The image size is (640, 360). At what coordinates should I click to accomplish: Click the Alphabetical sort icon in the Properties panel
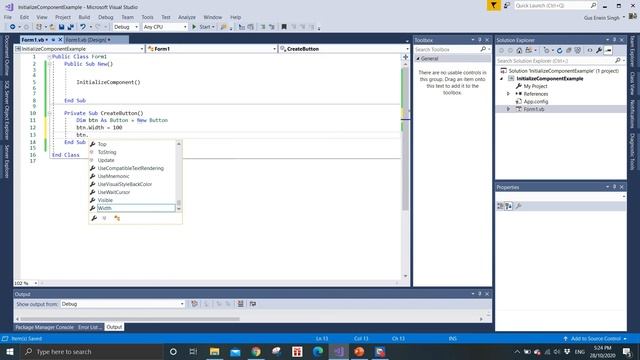(x=508, y=206)
